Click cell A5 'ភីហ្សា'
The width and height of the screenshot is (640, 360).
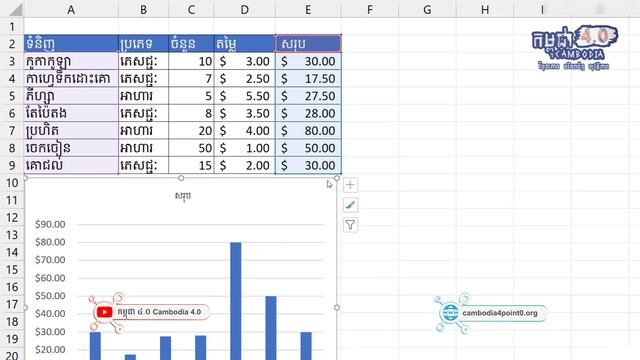[71, 96]
